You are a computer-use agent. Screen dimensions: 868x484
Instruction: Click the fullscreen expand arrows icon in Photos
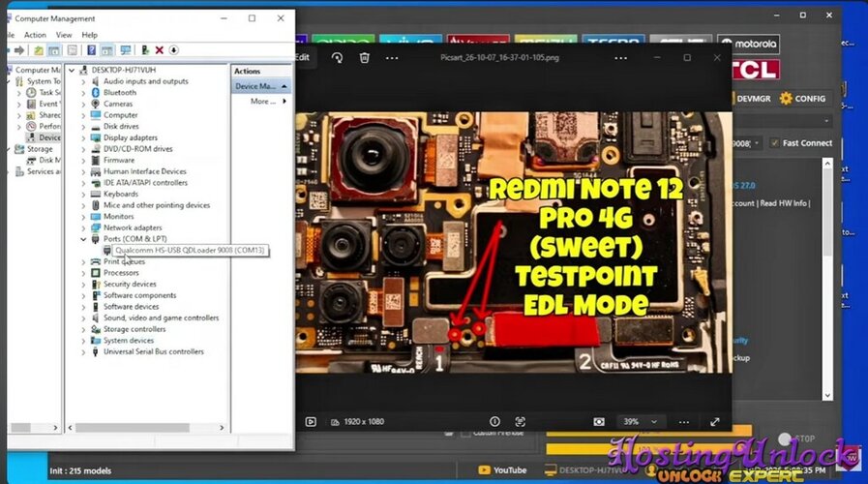(715, 422)
